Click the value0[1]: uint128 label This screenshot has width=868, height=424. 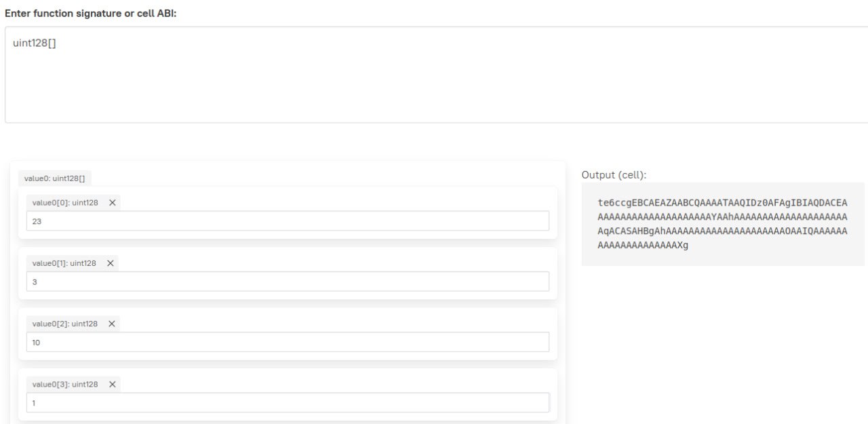64,263
